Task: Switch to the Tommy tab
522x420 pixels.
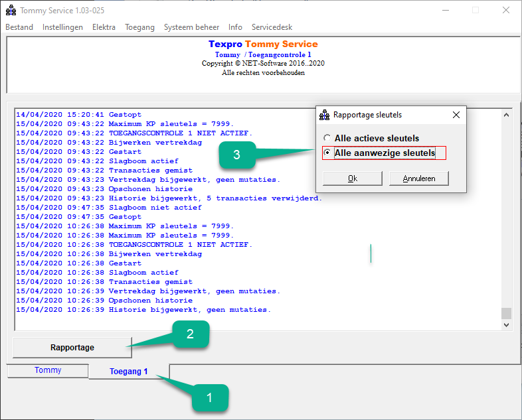Action: tap(48, 370)
